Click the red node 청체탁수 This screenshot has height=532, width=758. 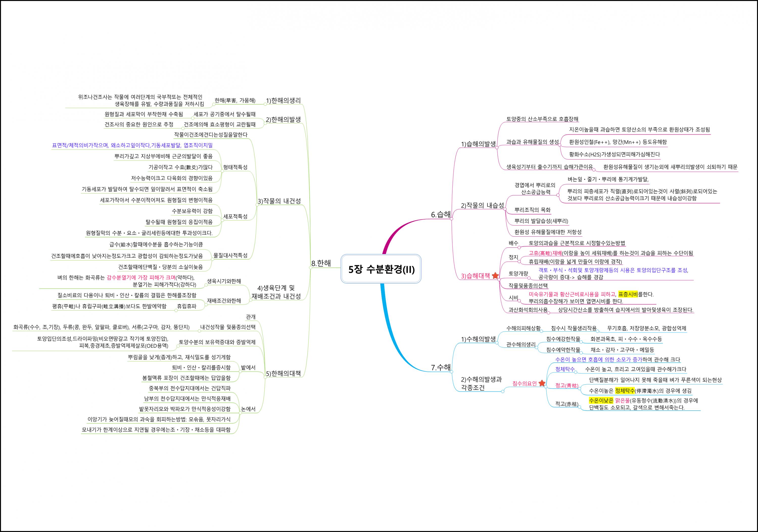(x=565, y=369)
